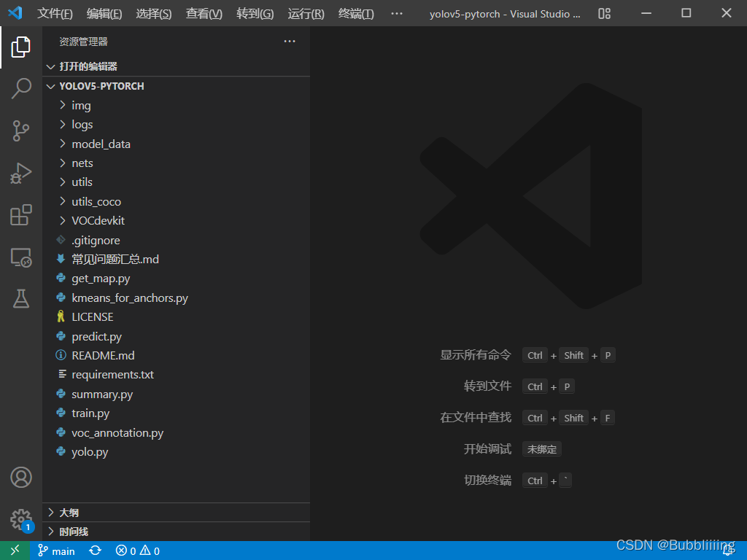The height and width of the screenshot is (560, 747).
Task: Open 常见问题汇总.md file
Action: (177, 260)
